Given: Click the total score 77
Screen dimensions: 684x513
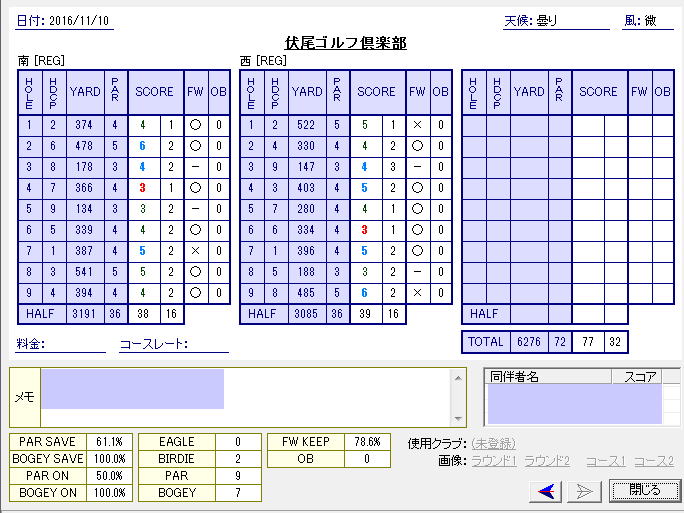Looking at the screenshot, I should pyautogui.click(x=588, y=342).
